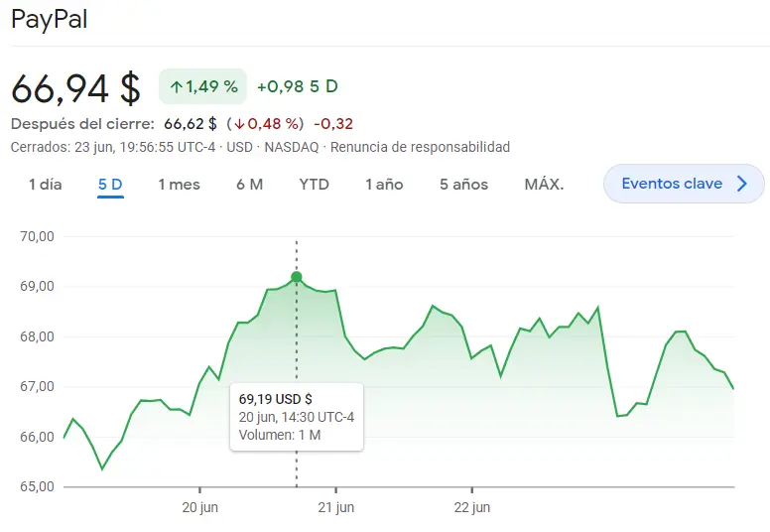Click the 66,94 $ price
Image resolution: width=770 pixels, height=532 pixels.
(76, 89)
